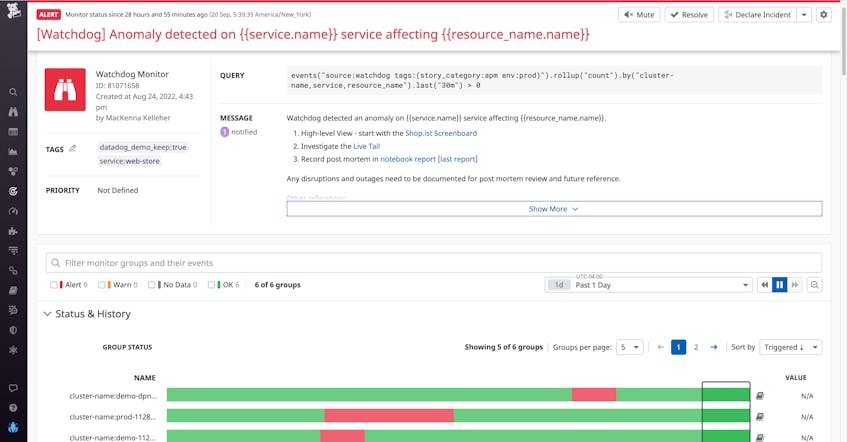This screenshot has width=847, height=442.
Task: Pause live time updates
Action: click(779, 285)
